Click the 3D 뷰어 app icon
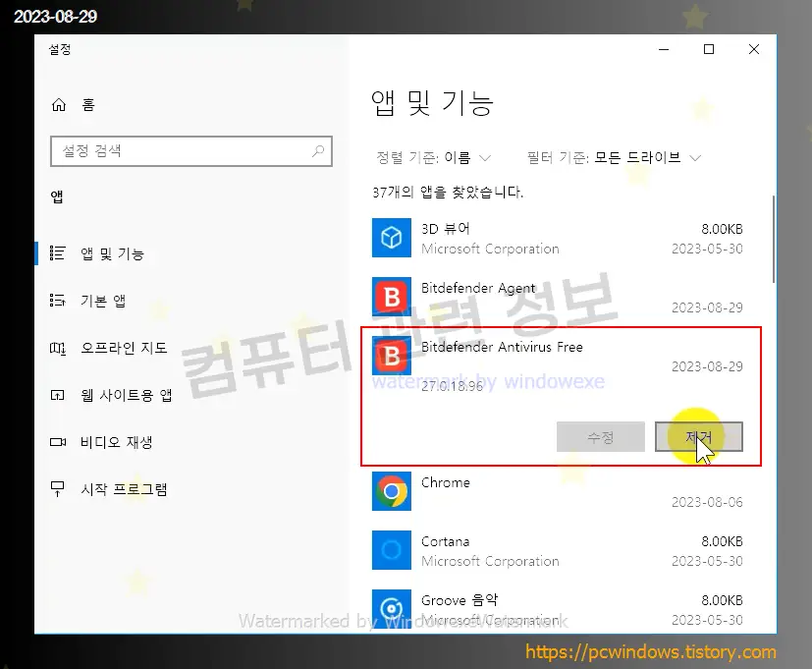812x669 pixels. [x=392, y=238]
